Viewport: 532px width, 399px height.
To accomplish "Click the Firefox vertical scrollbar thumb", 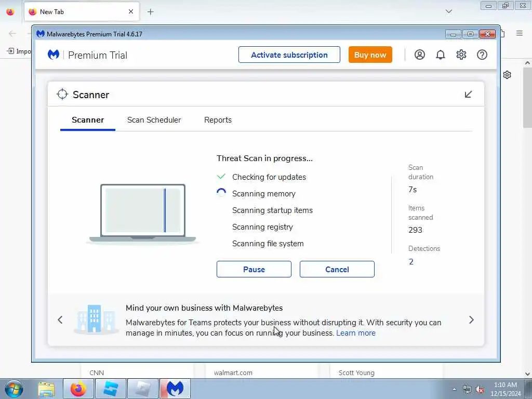I will [527, 97].
